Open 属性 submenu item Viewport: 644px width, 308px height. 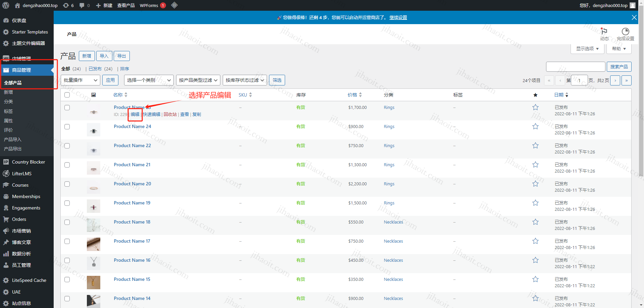(8, 121)
